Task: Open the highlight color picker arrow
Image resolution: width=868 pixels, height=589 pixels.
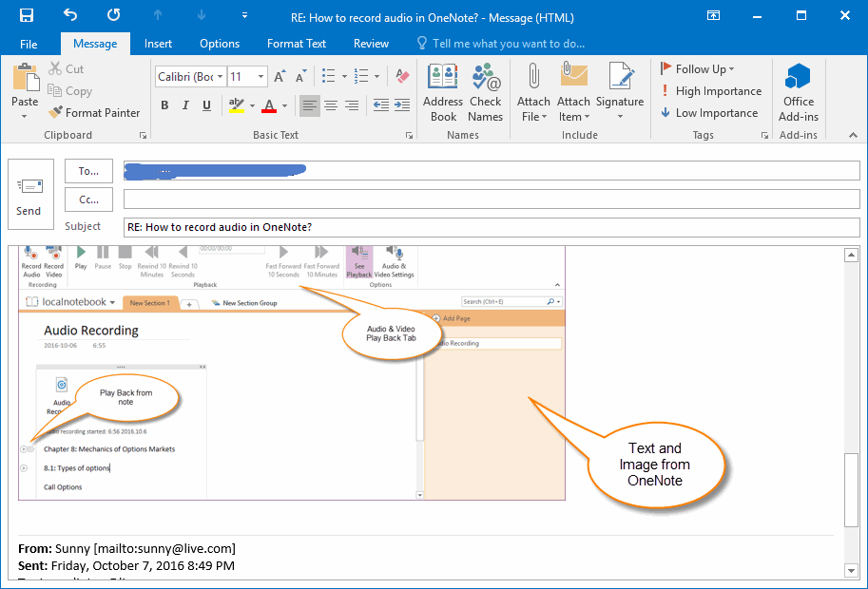Action: pyautogui.click(x=253, y=105)
